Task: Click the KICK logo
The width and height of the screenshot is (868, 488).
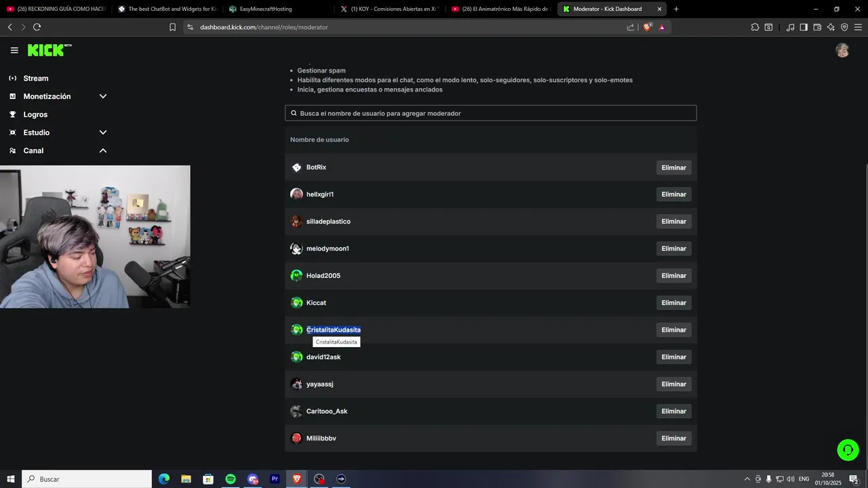Action: 50,50
